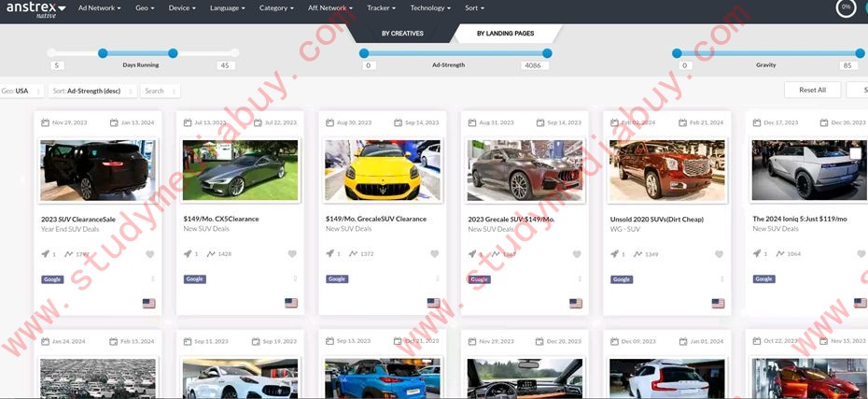The width and height of the screenshot is (868, 399).
Task: Click the 0% progress circle in header
Action: (846, 7)
